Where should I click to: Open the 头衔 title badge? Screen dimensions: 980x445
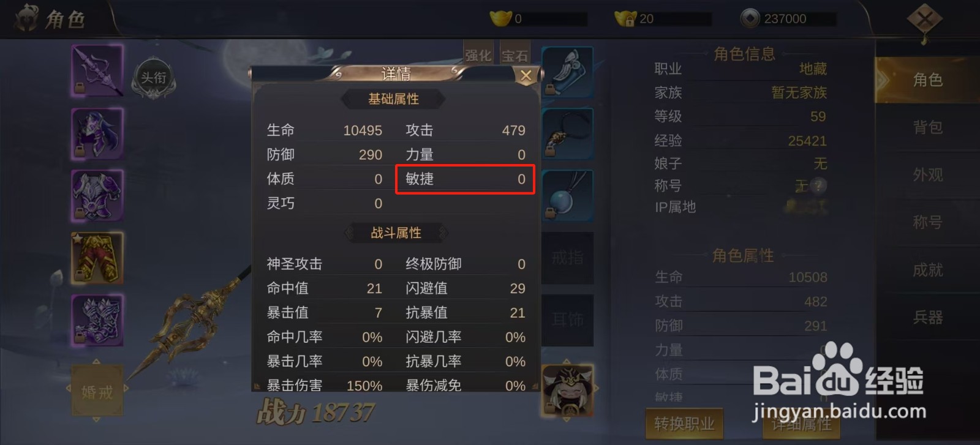[154, 78]
